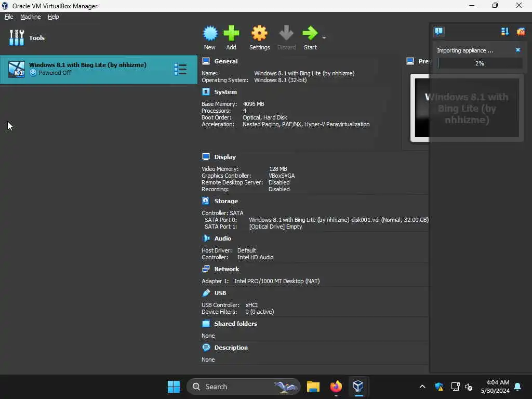
Task: Click the xHCI USB controller value
Action: click(x=251, y=305)
